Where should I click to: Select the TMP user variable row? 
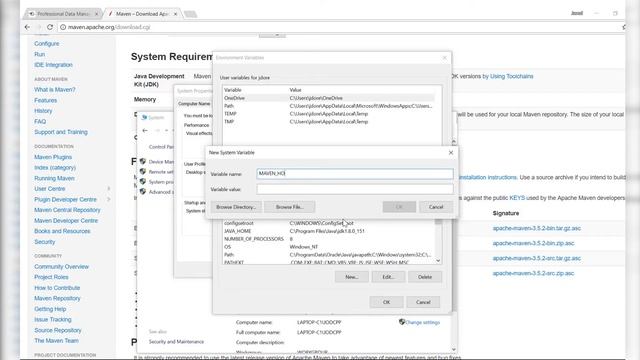(329, 122)
